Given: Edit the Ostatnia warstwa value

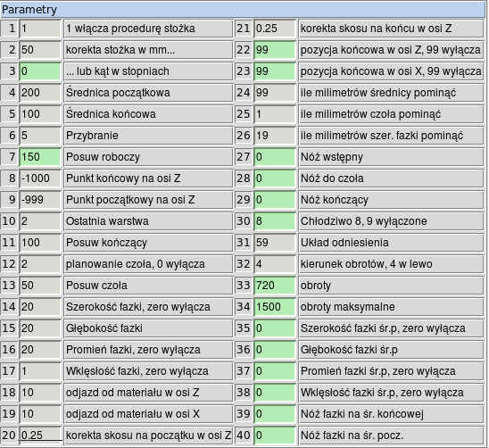Looking at the screenshot, I should click(40, 221).
